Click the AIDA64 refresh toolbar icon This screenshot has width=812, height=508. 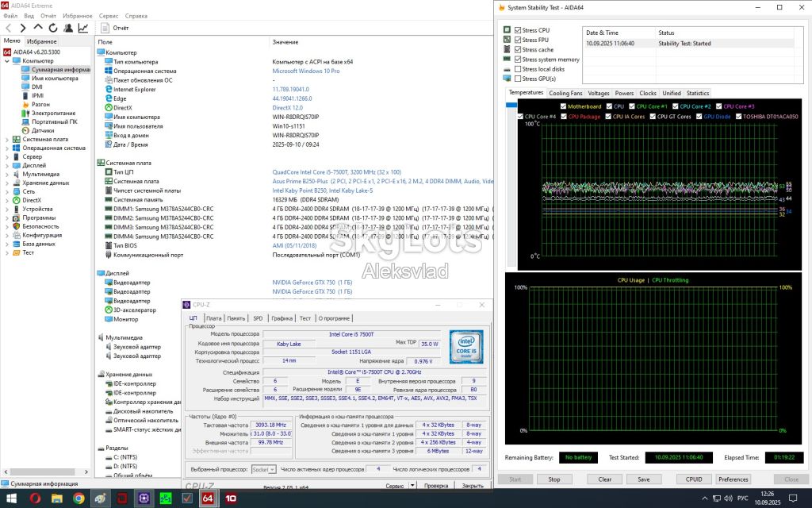click(x=53, y=28)
